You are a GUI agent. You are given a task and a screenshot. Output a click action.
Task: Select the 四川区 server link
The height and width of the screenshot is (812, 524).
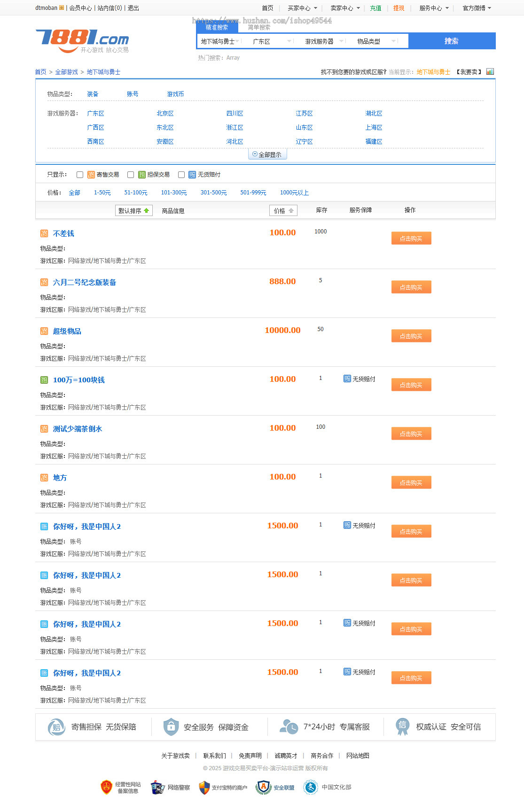pyautogui.click(x=235, y=113)
